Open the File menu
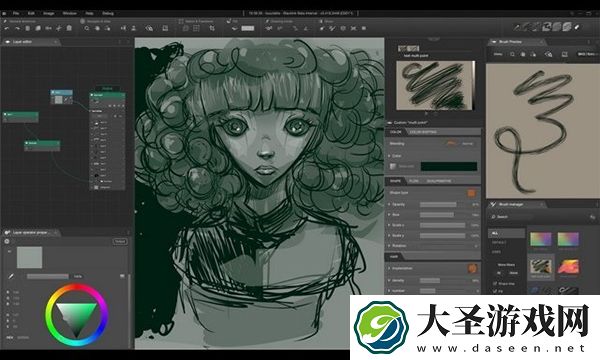The image size is (600, 360). [16, 13]
